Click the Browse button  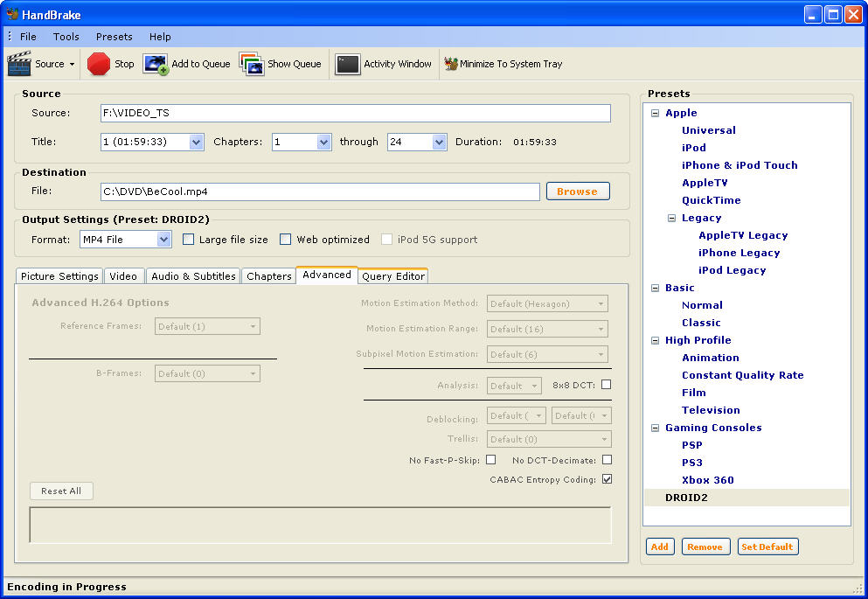(x=577, y=192)
